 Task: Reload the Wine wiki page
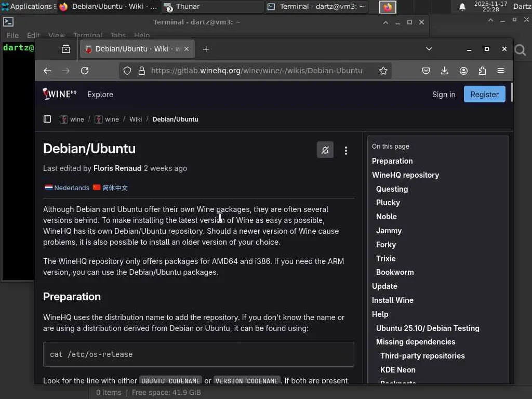[85, 71]
